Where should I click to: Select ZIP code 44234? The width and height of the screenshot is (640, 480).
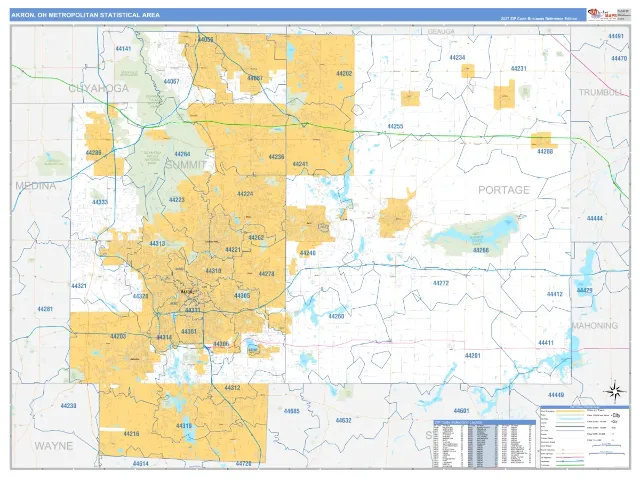click(x=458, y=58)
